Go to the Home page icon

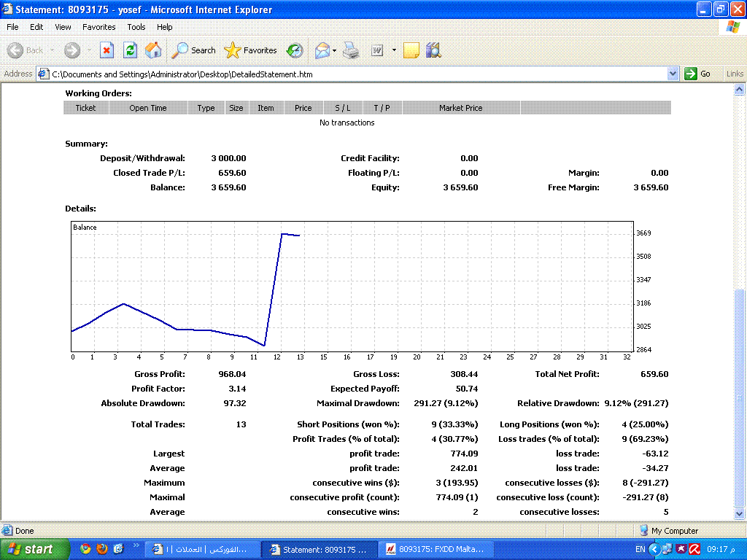point(153,50)
